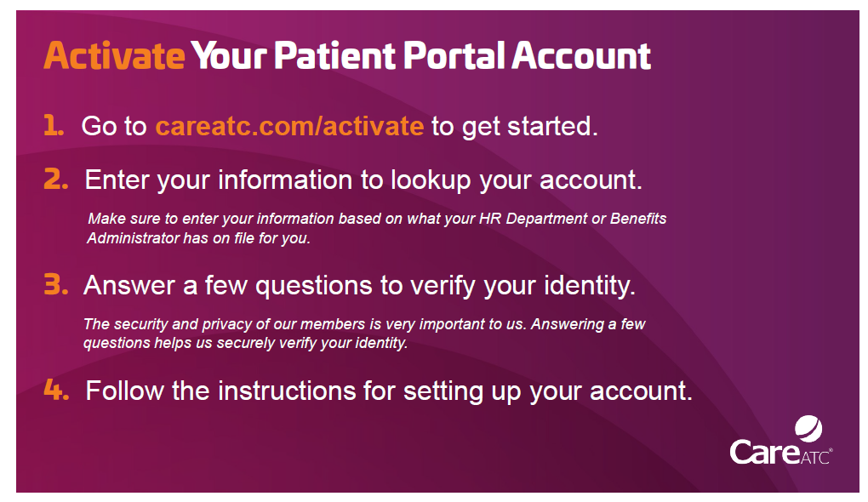Image resolution: width=868 pixels, height=502 pixels.
Task: Click the words "Go to" in step one
Action: click(x=114, y=126)
